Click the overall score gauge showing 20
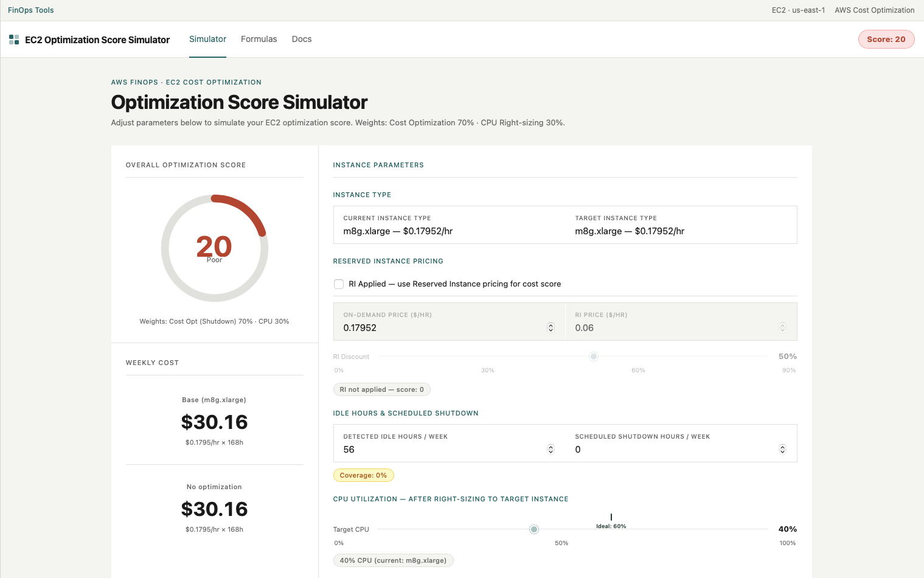The height and width of the screenshot is (578, 924). (214, 248)
